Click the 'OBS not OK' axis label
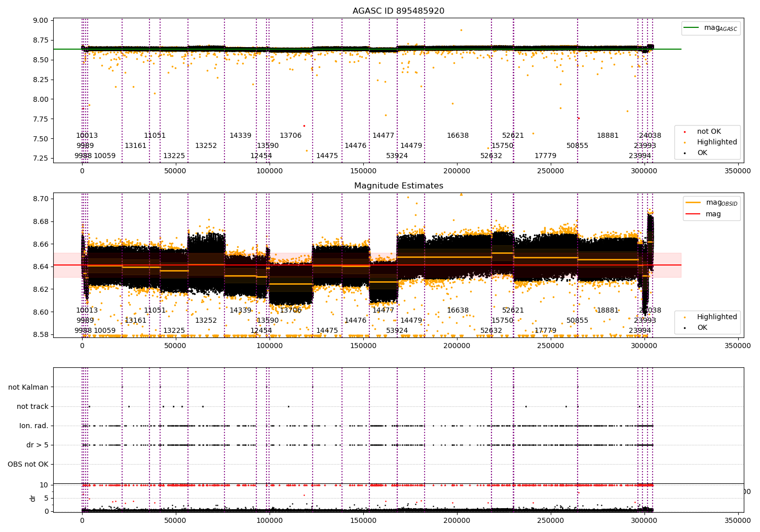This screenshot has width=760, height=532. (28, 464)
